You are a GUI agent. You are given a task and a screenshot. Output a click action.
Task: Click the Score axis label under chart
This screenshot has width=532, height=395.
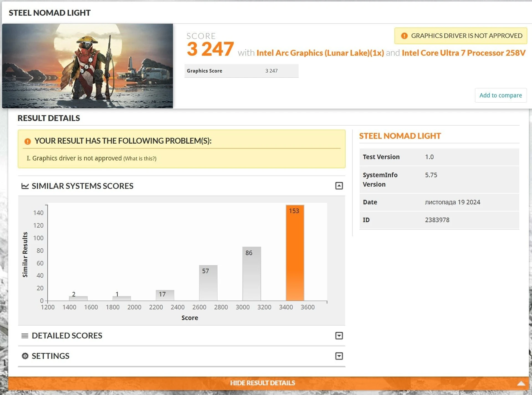coord(190,318)
